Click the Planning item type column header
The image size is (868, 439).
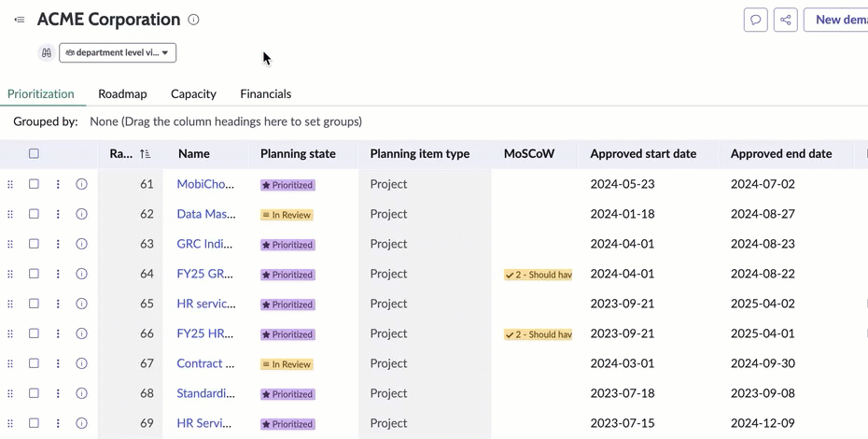420,154
